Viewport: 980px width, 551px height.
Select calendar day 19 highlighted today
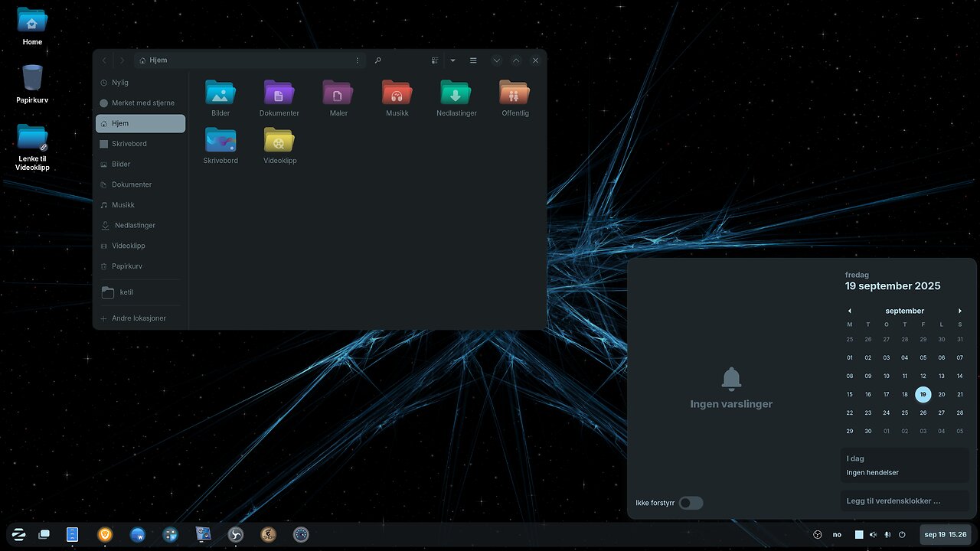(x=923, y=394)
